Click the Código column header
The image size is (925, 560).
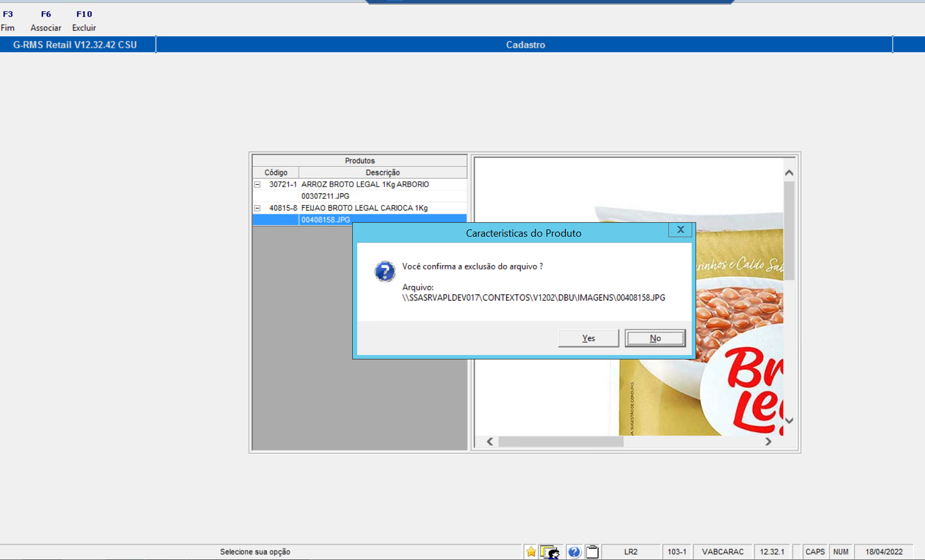[x=276, y=172]
